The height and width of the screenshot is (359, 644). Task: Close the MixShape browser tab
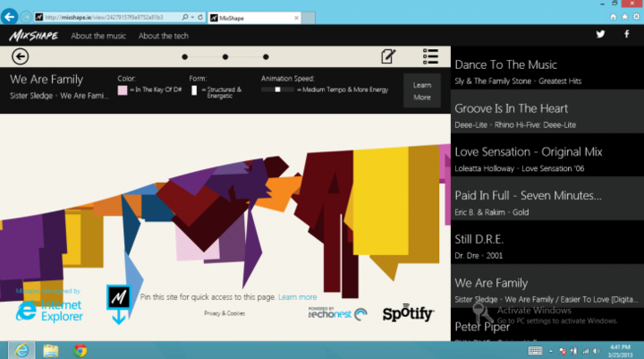(x=296, y=18)
